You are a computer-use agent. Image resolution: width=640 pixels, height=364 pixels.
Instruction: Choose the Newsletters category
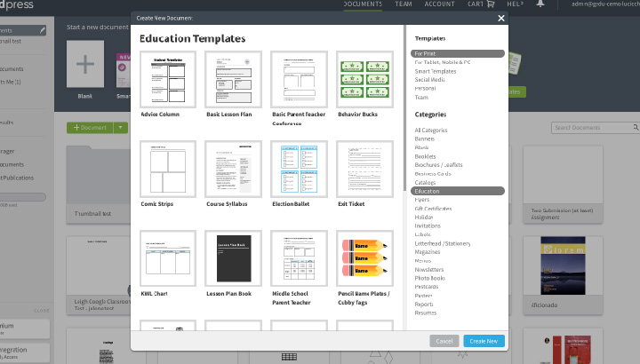point(429,270)
